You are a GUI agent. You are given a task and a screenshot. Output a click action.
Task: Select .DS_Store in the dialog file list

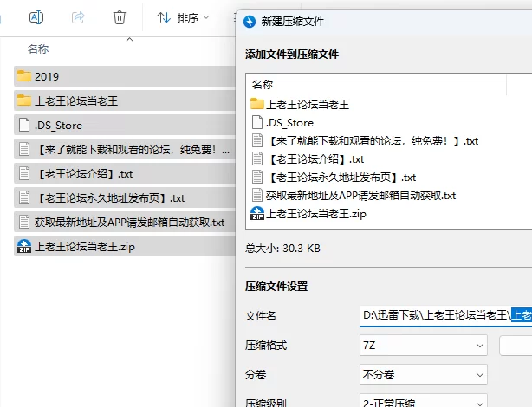coord(282,122)
